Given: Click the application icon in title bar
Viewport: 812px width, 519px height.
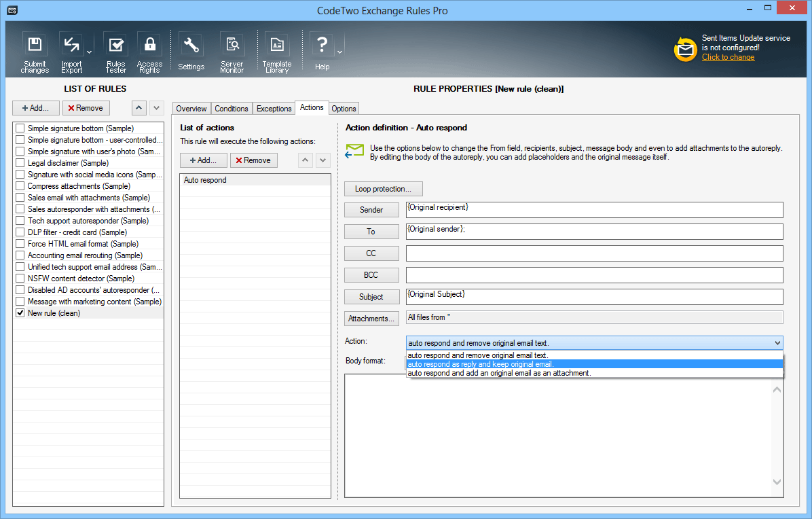Looking at the screenshot, I should [12, 10].
